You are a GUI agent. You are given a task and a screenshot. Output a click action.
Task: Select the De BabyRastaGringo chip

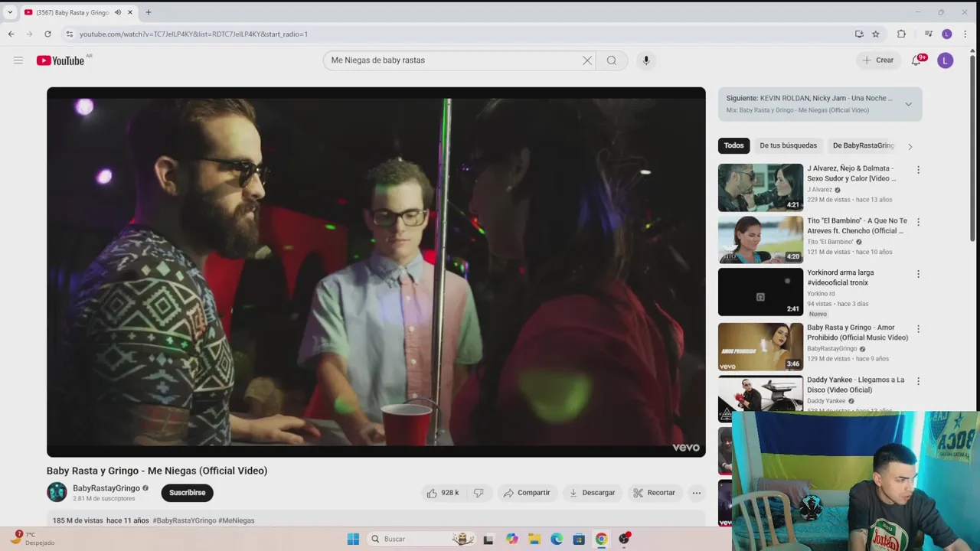pyautogui.click(x=863, y=145)
